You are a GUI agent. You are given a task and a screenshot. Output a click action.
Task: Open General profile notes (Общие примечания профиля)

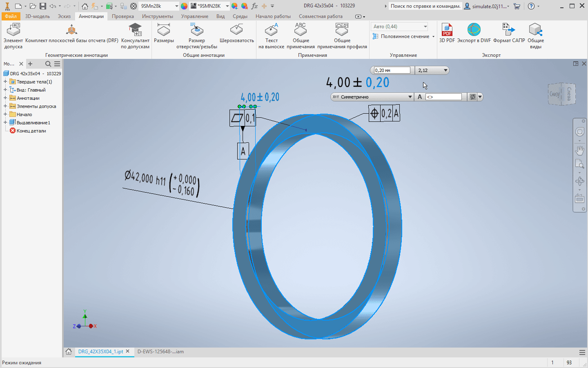342,36
